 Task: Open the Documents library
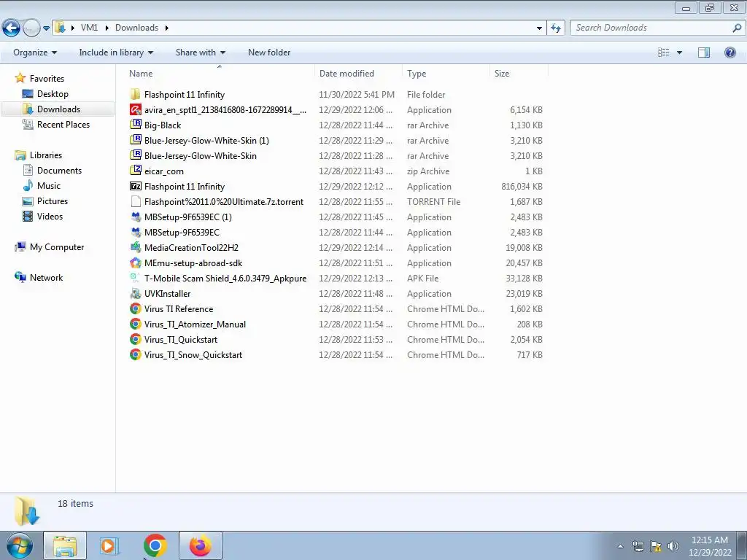pyautogui.click(x=52, y=170)
